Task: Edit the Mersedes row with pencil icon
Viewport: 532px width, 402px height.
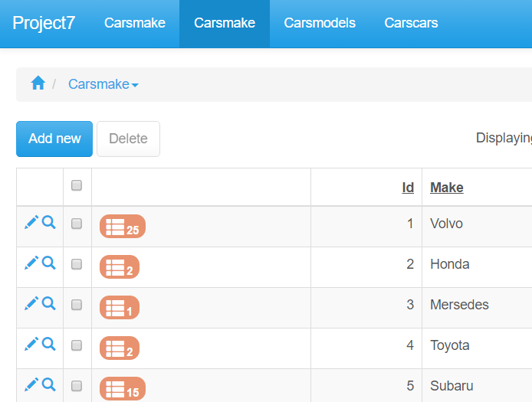Action: [x=31, y=304]
